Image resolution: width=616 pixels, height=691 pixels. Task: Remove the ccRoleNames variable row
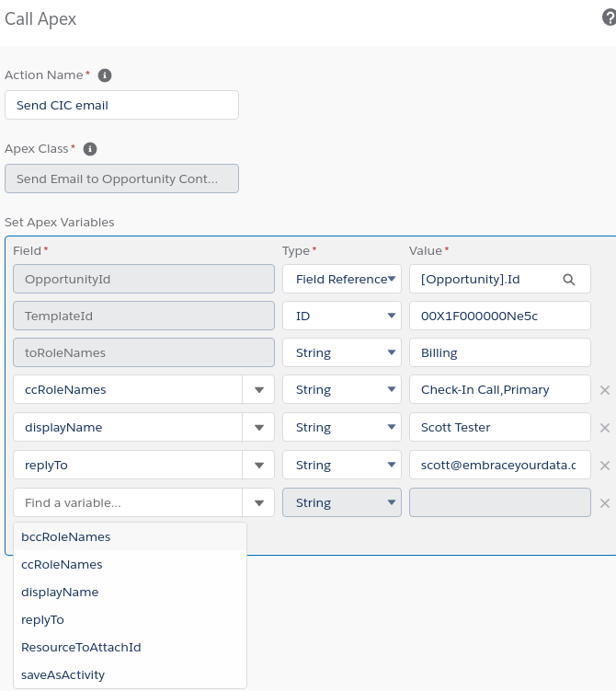pyautogui.click(x=605, y=390)
